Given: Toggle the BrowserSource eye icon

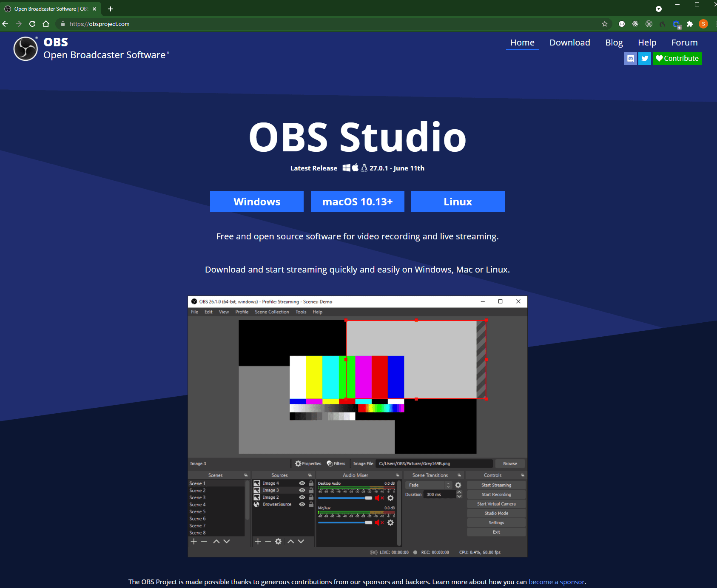Looking at the screenshot, I should coord(302,505).
